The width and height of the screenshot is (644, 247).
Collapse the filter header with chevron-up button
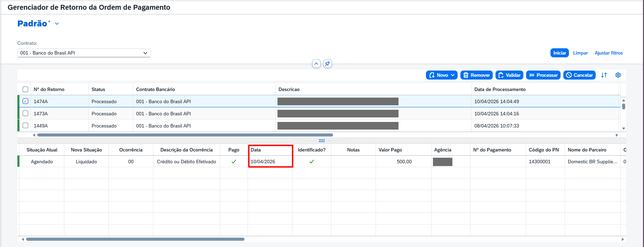[316, 64]
